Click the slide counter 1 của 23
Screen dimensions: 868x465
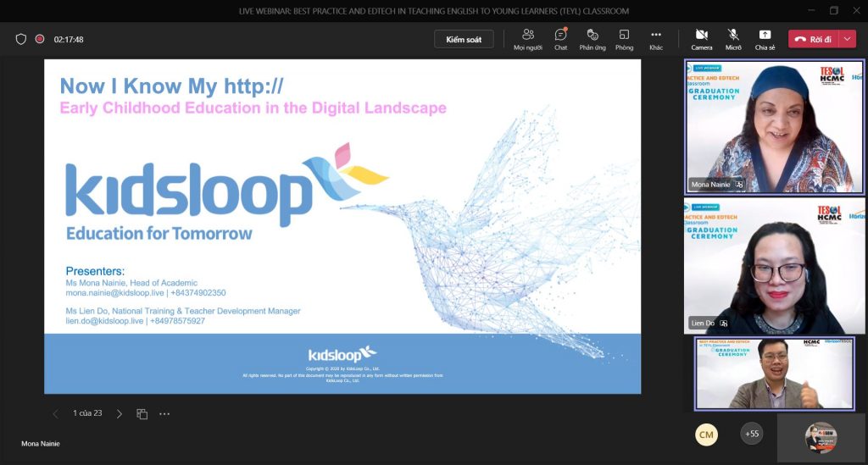tap(87, 413)
